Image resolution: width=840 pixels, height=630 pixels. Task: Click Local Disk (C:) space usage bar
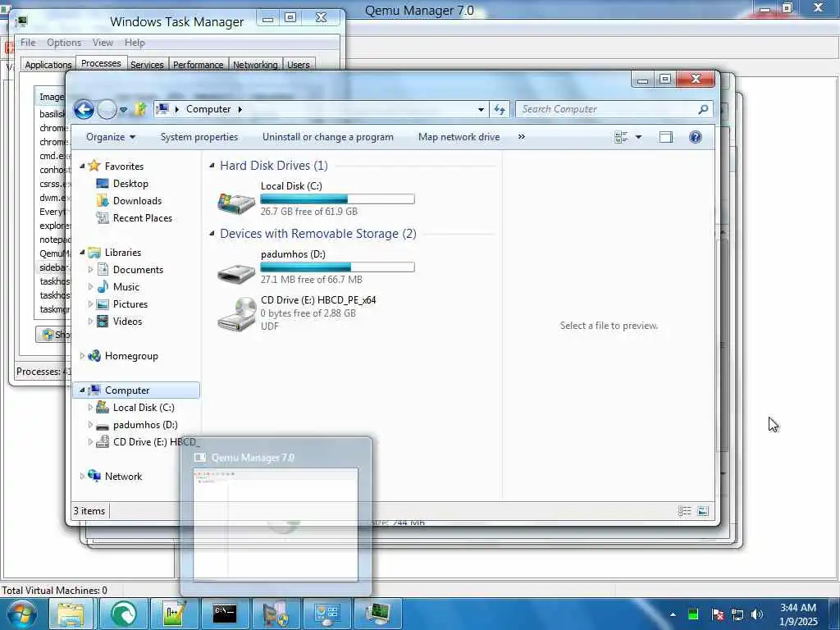337,199
